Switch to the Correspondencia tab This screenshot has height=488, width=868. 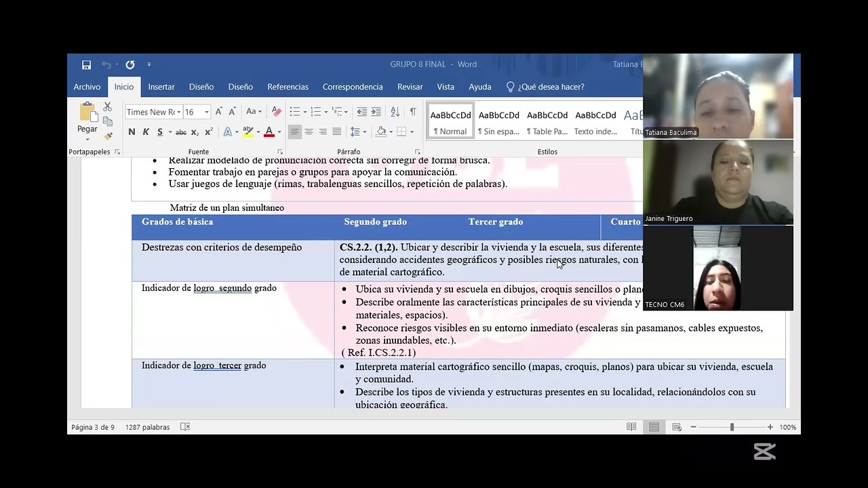[x=353, y=87]
